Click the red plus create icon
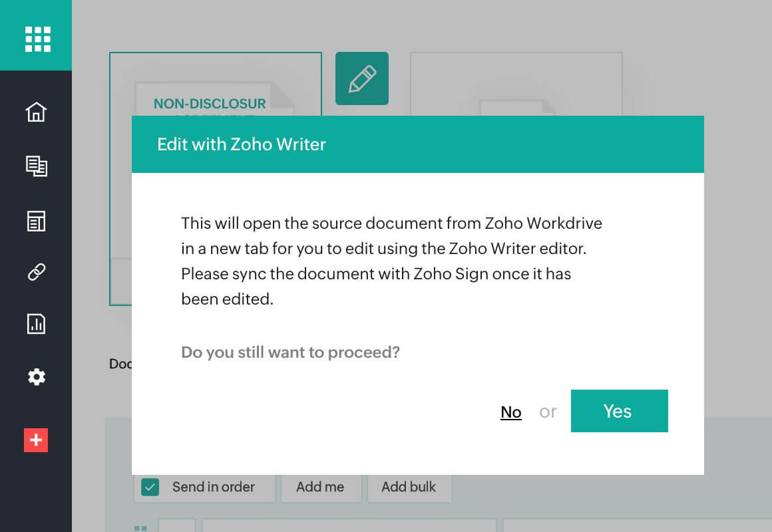Viewport: 772px width, 532px height. [x=36, y=440]
